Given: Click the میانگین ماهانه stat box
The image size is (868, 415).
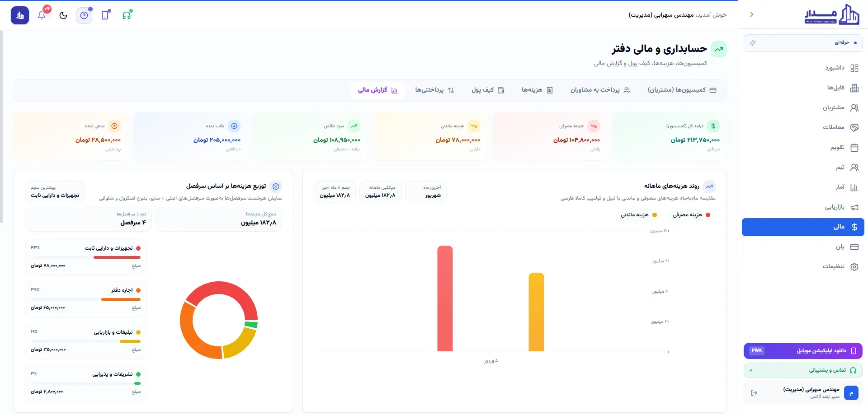Looking at the screenshot, I should (380, 191).
